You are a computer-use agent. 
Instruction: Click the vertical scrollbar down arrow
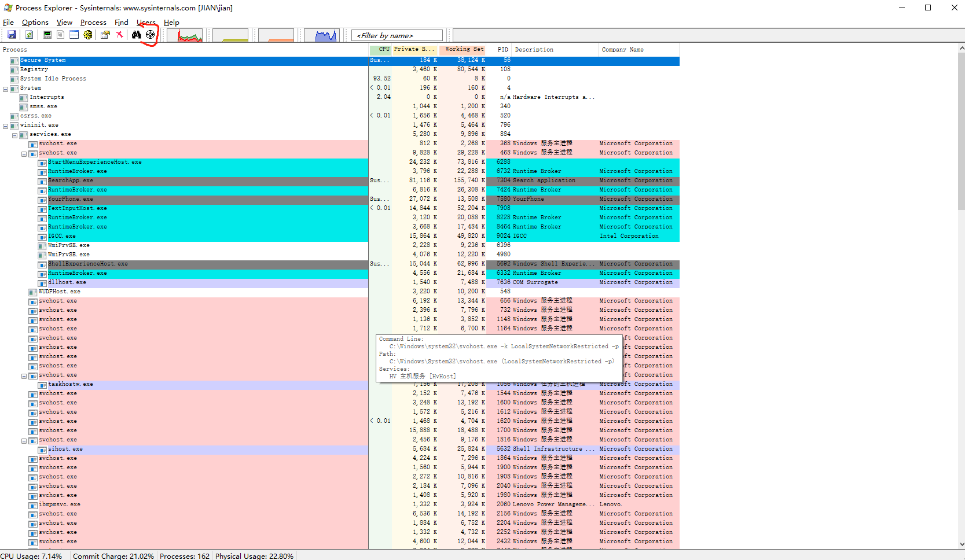coord(962,544)
